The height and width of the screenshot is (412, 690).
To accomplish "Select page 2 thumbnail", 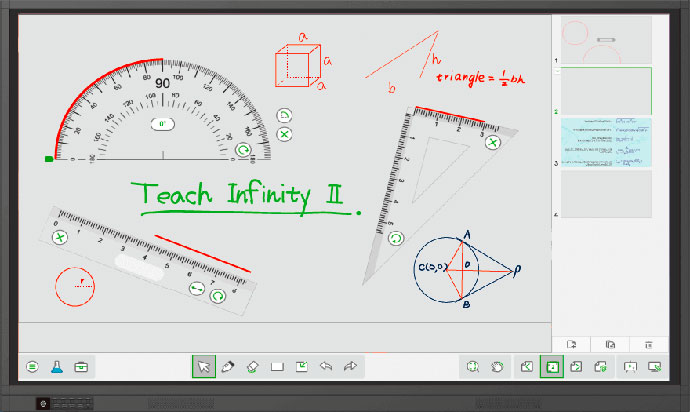I will 606,91.
